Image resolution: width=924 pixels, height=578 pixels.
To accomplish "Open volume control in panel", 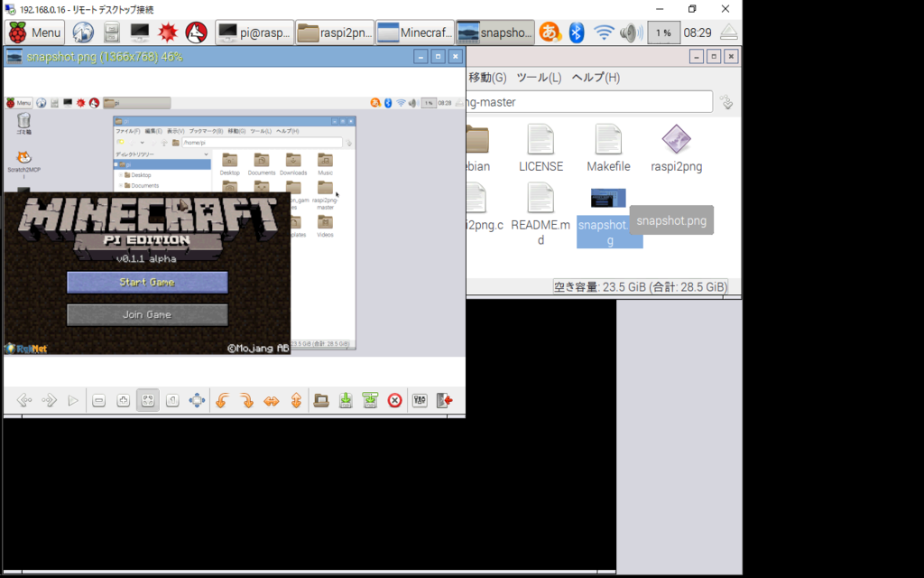I will click(631, 33).
